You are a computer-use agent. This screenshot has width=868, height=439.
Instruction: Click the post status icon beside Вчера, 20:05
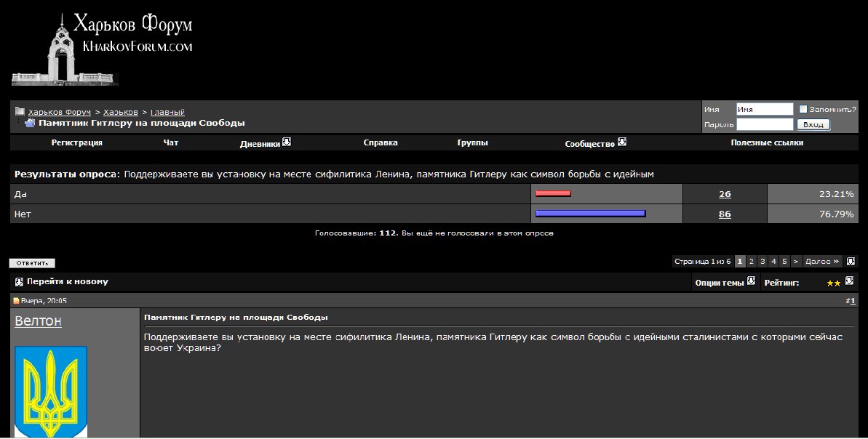(16, 301)
